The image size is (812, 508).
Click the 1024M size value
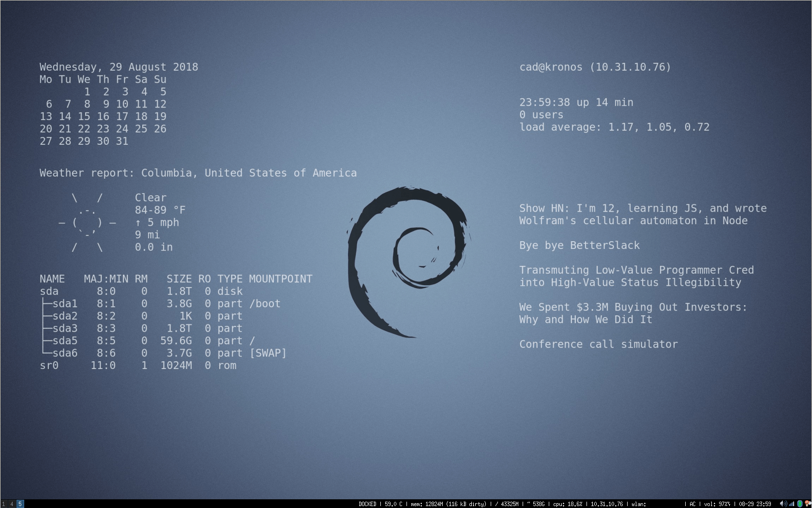[176, 366]
